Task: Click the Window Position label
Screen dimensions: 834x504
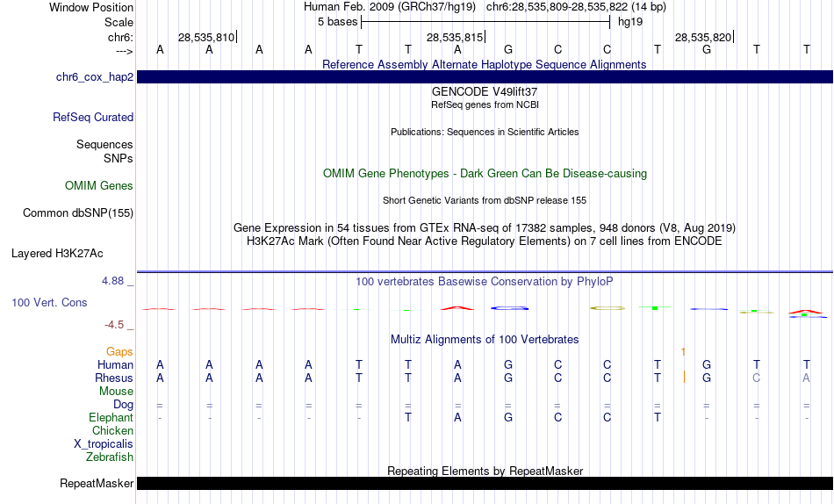Action: [91, 7]
